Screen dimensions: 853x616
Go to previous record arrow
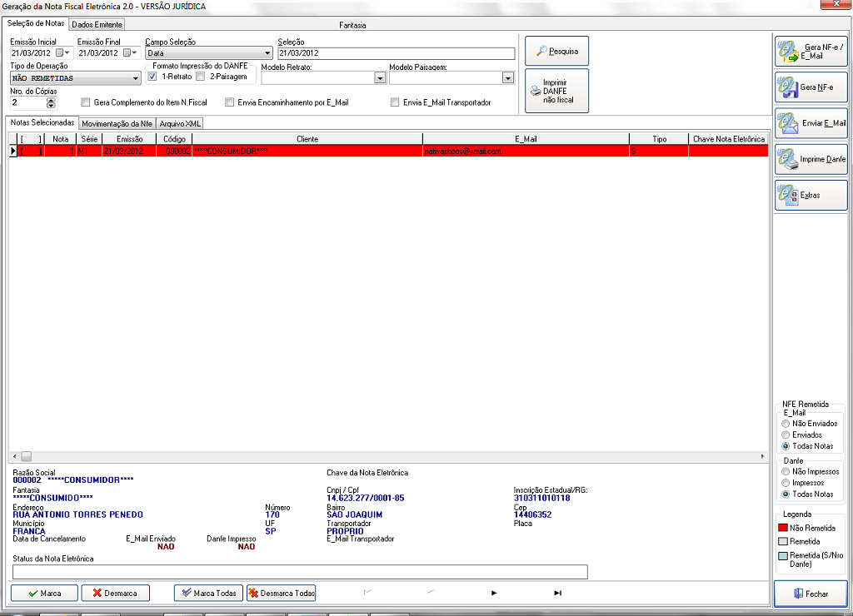point(431,592)
